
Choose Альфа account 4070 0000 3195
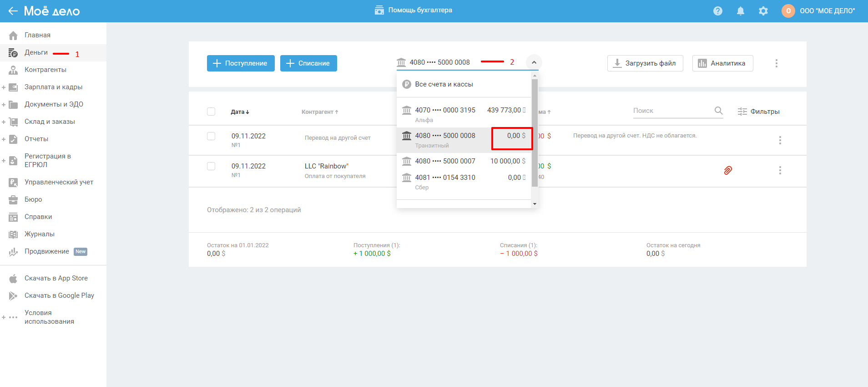[464, 114]
